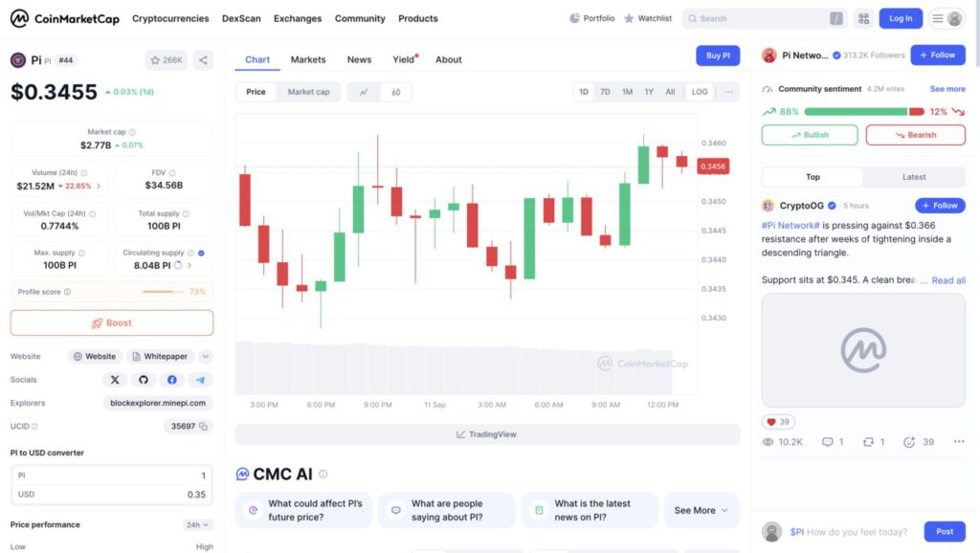Open the X (Twitter) social link
Image resolution: width=980 pixels, height=553 pixels.
point(115,380)
